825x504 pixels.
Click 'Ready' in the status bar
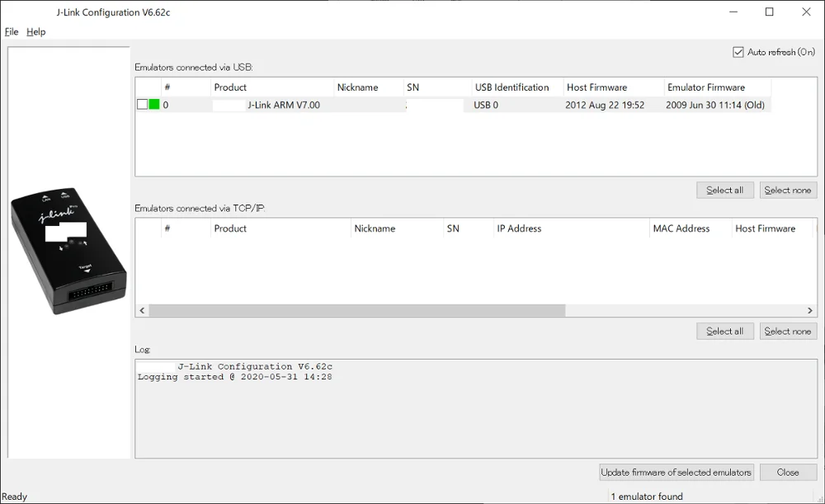coord(14,496)
